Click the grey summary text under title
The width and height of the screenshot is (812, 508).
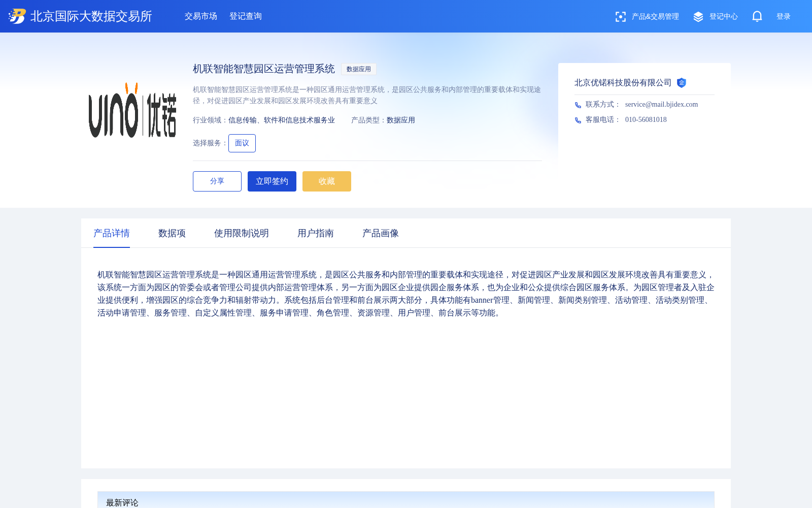(x=367, y=95)
